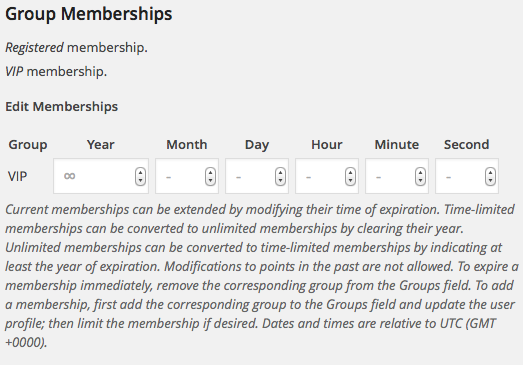Click the Year input field for VIP

tap(101, 176)
